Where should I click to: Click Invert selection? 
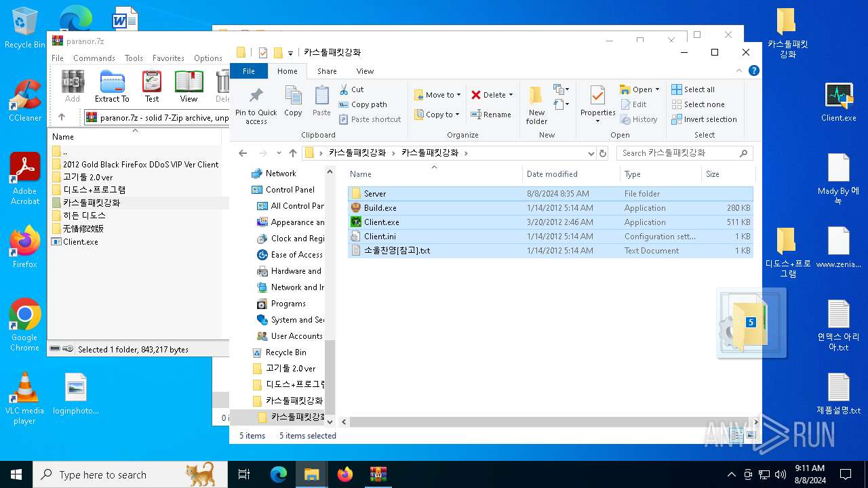click(704, 119)
